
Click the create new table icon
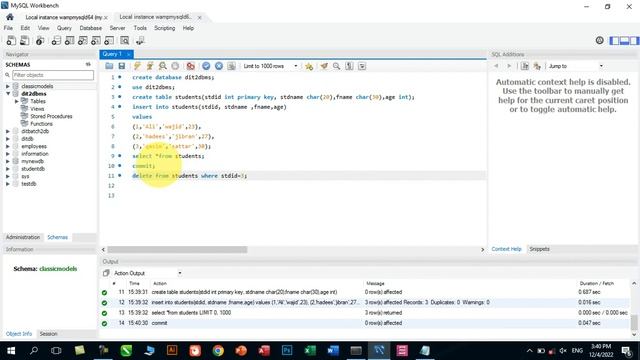pyautogui.click(x=69, y=40)
